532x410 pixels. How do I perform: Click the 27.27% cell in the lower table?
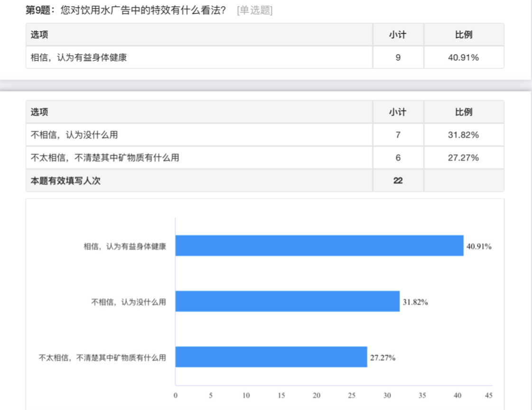[x=463, y=158]
